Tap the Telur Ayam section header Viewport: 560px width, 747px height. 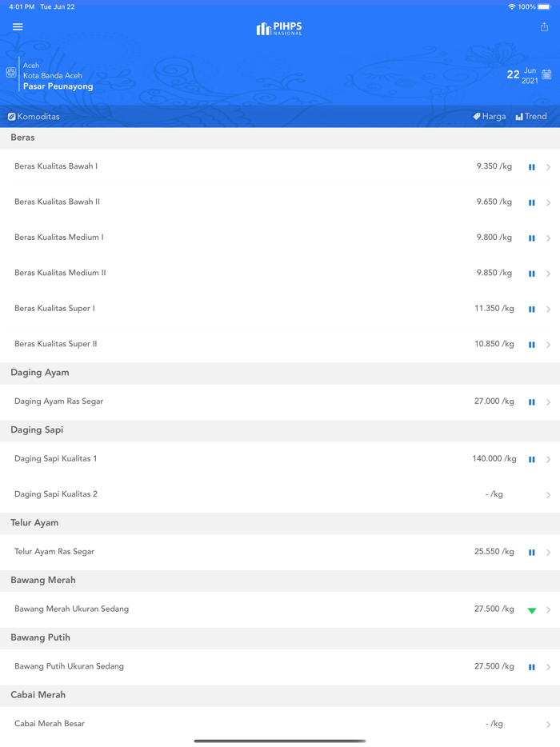(x=280, y=523)
